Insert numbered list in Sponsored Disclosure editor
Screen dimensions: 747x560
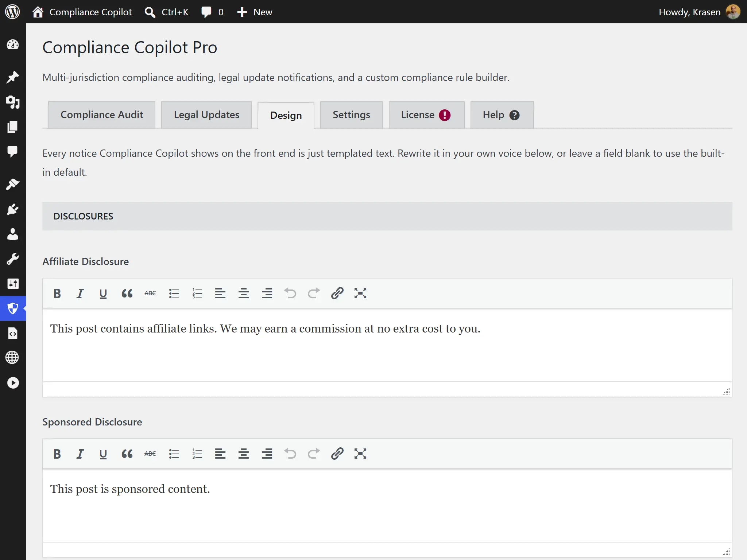[197, 454]
